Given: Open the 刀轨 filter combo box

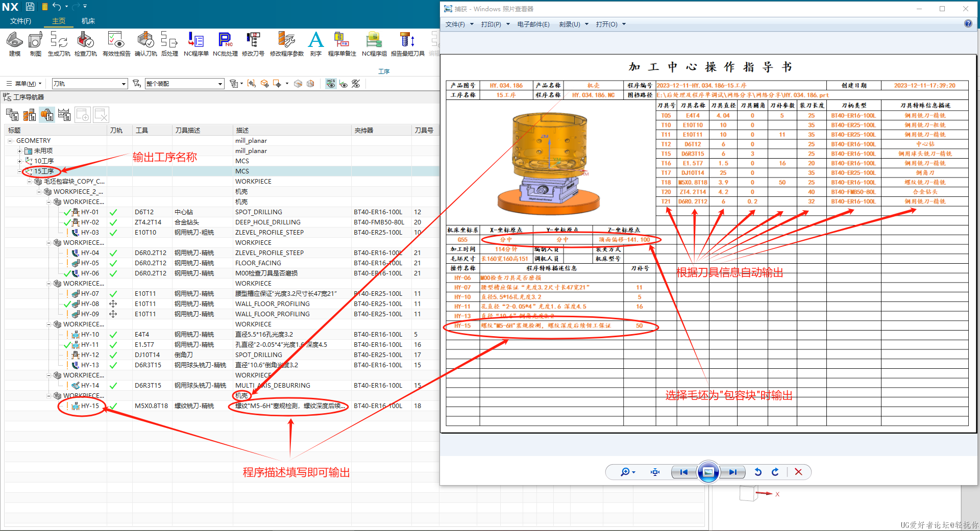Looking at the screenshot, I should [89, 84].
